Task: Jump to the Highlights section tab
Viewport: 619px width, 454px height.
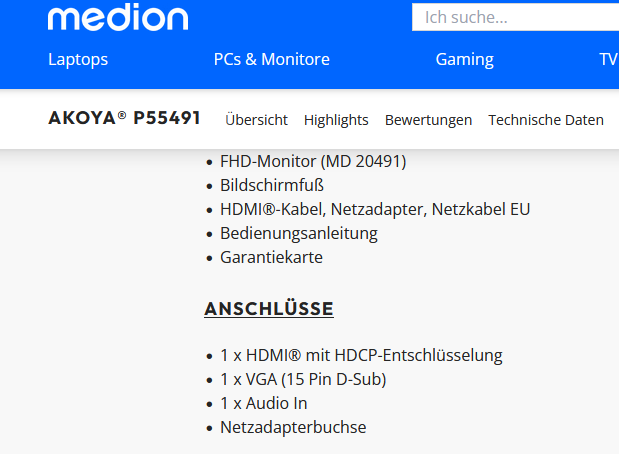Action: pyautogui.click(x=336, y=120)
